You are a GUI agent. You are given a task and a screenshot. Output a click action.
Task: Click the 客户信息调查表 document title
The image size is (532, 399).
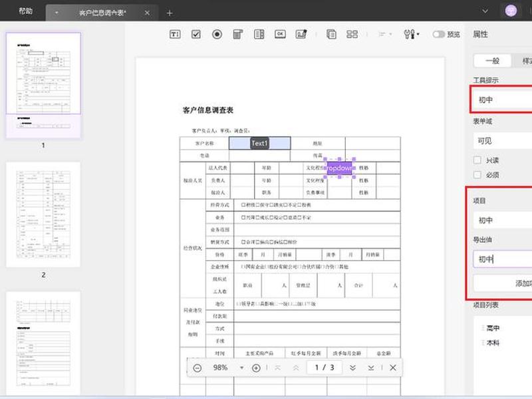208,110
